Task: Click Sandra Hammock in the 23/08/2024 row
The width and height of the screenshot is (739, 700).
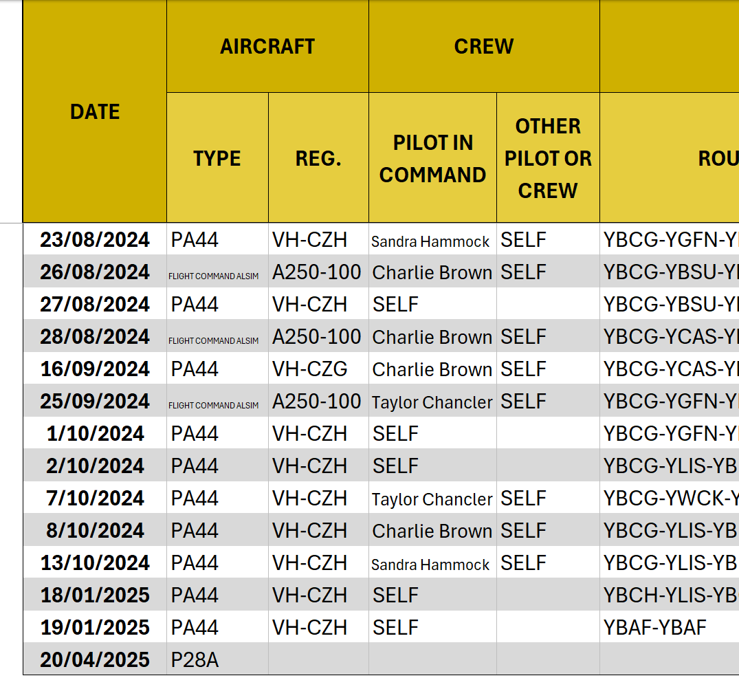Action: click(x=431, y=241)
